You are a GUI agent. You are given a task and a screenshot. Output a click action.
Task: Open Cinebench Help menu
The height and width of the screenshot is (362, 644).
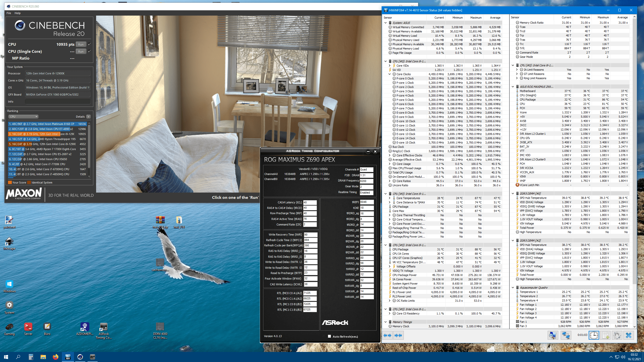point(18,13)
